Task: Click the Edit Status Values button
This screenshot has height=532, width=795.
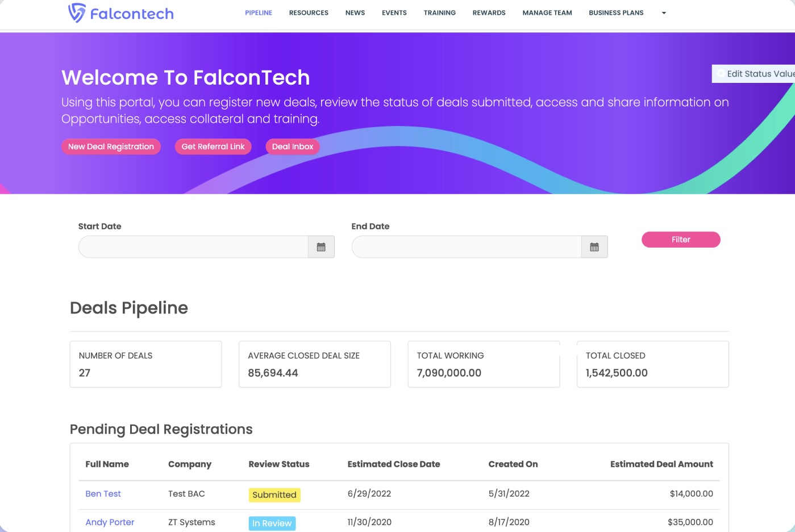Action: pos(754,74)
